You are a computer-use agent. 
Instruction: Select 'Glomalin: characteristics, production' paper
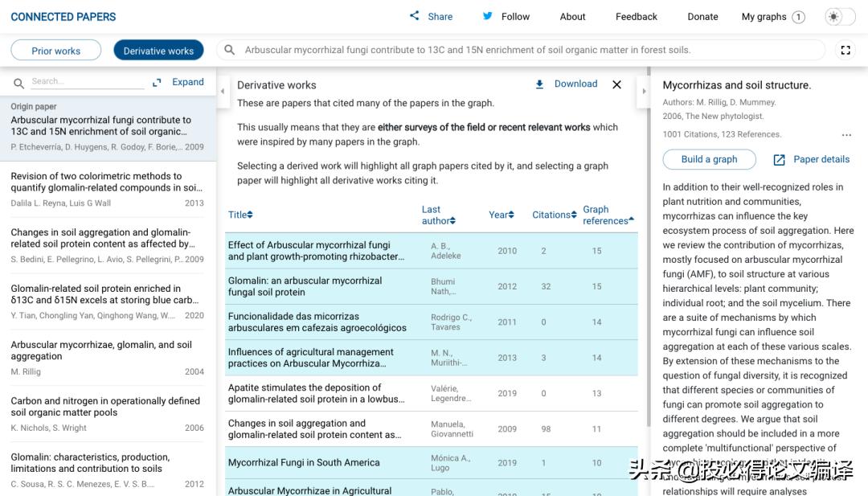pos(108,470)
